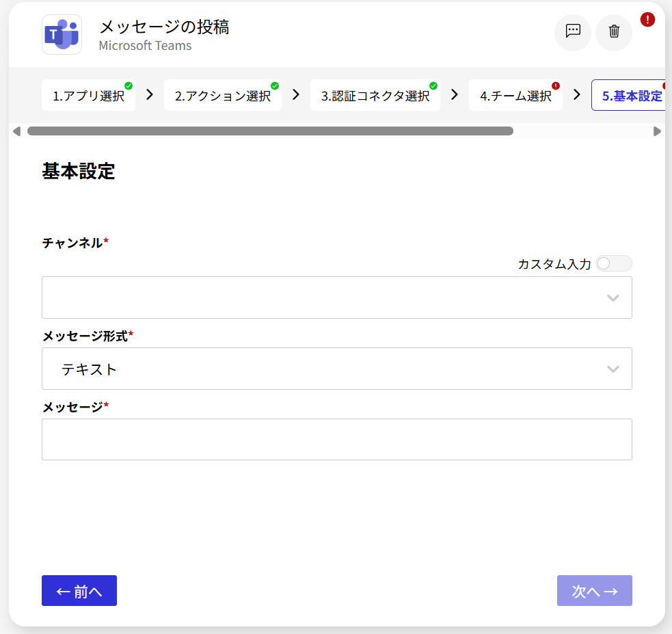Viewport: 672px width, 634px height.
Task: Open the comment speech bubble icon
Action: pos(572,32)
